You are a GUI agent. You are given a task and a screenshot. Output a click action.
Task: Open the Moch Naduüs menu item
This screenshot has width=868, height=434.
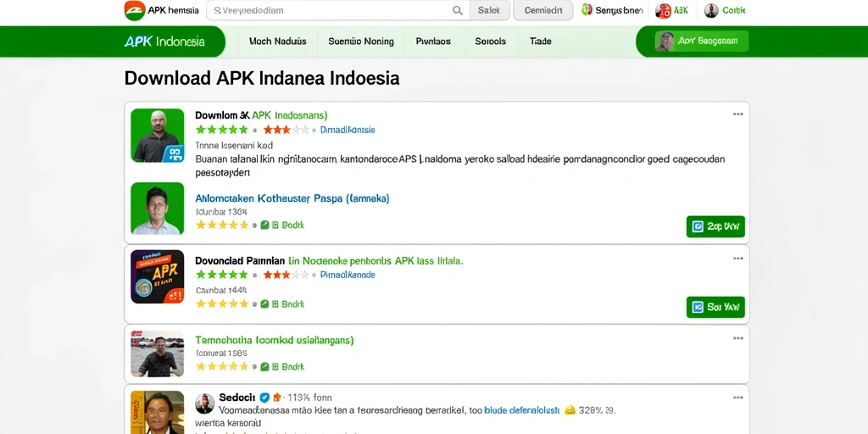[277, 42]
